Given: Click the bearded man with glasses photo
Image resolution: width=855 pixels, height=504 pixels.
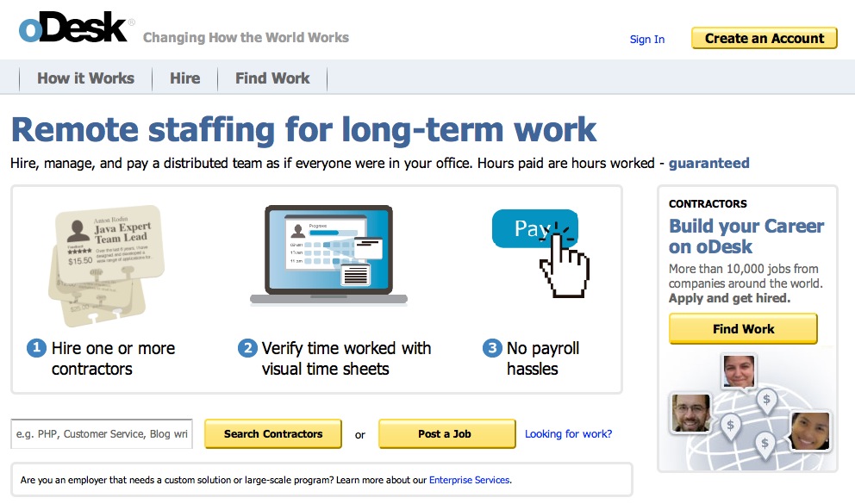Looking at the screenshot, I should pos(690,413).
